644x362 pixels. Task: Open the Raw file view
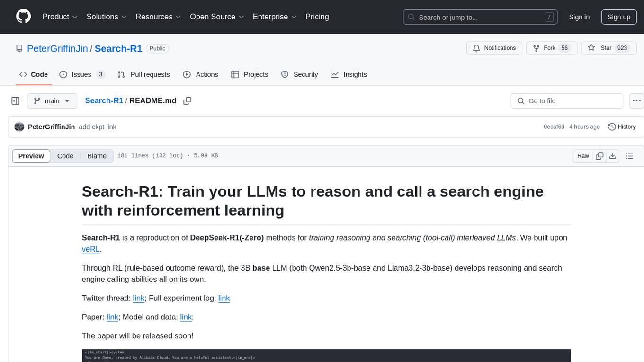[x=583, y=156]
